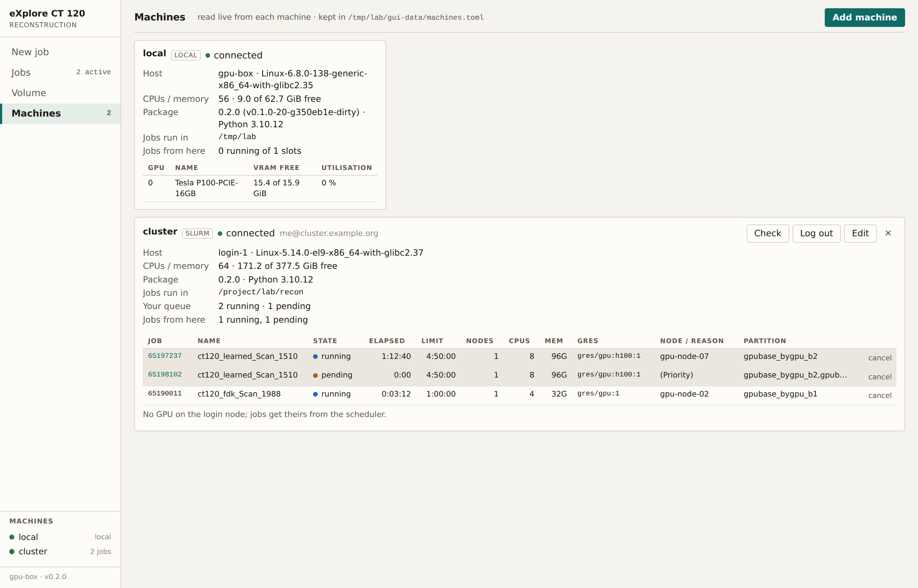Click the gpubase_bygpu_b1 partition cell
This screenshot has height=588, width=918.
pos(780,394)
